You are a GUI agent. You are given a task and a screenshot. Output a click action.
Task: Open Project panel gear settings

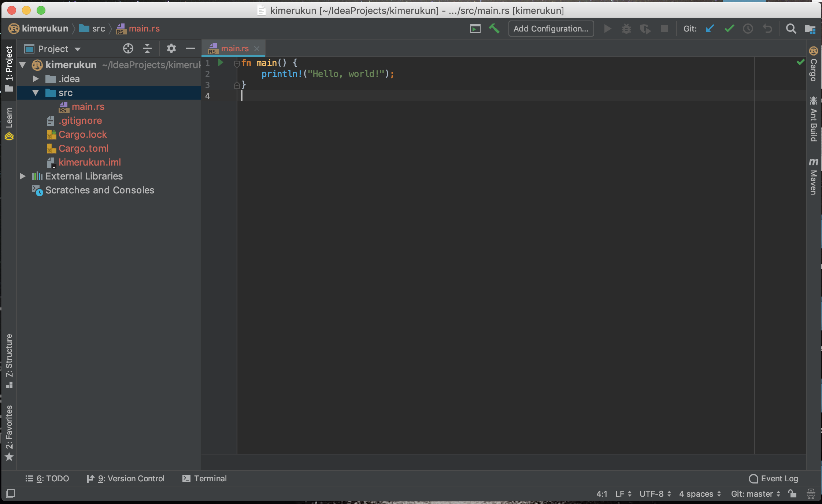click(x=171, y=48)
